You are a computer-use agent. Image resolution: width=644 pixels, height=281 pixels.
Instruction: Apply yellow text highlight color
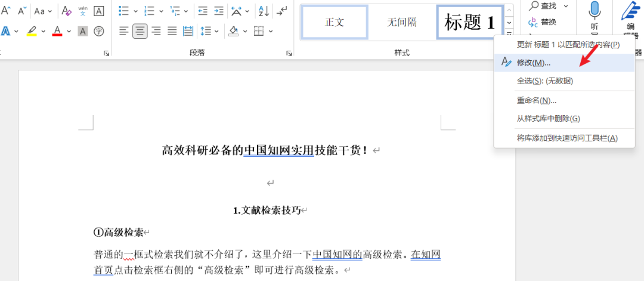[32, 31]
